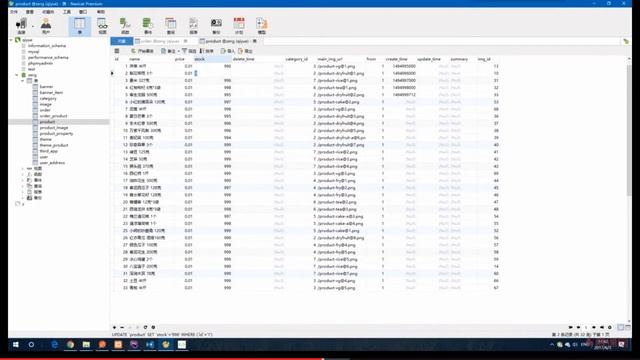Click the Filter (筛选) funnel button
Screen dimensions: 640x360
189,51
